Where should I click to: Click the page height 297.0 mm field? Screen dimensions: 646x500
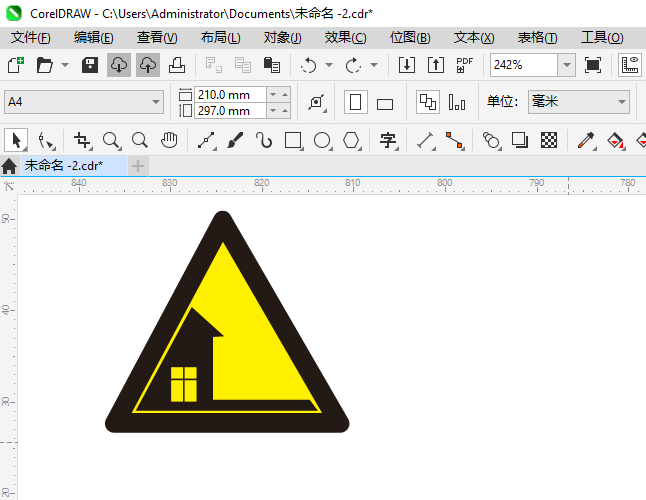point(230,111)
